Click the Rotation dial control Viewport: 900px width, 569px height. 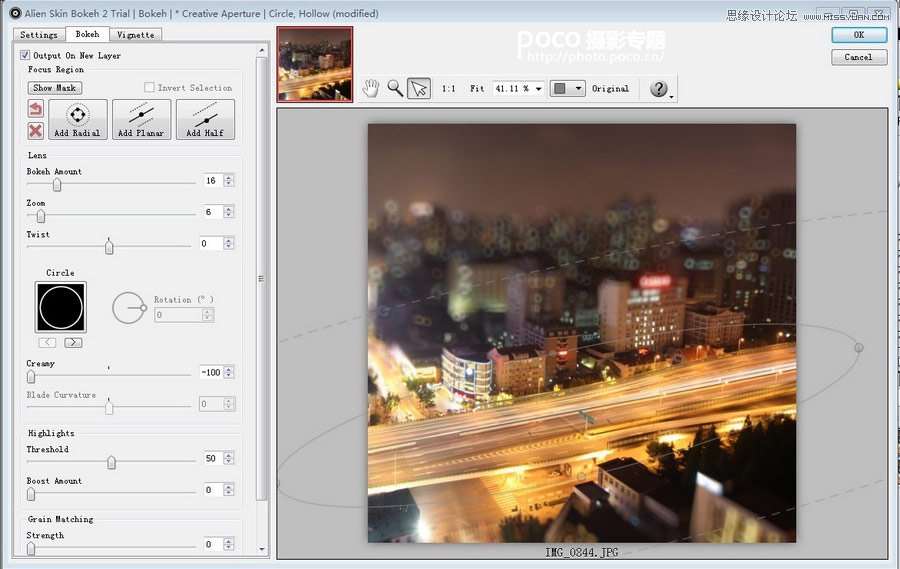(129, 308)
